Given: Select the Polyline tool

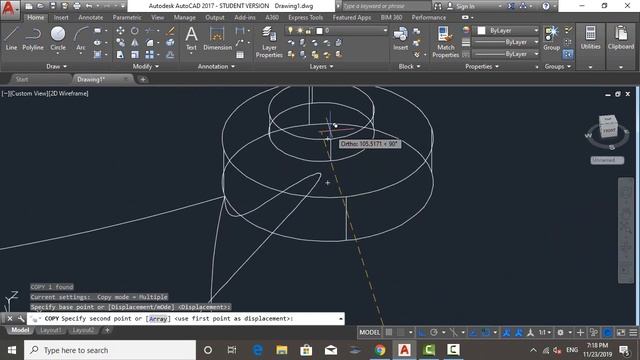Looking at the screenshot, I should [33, 39].
